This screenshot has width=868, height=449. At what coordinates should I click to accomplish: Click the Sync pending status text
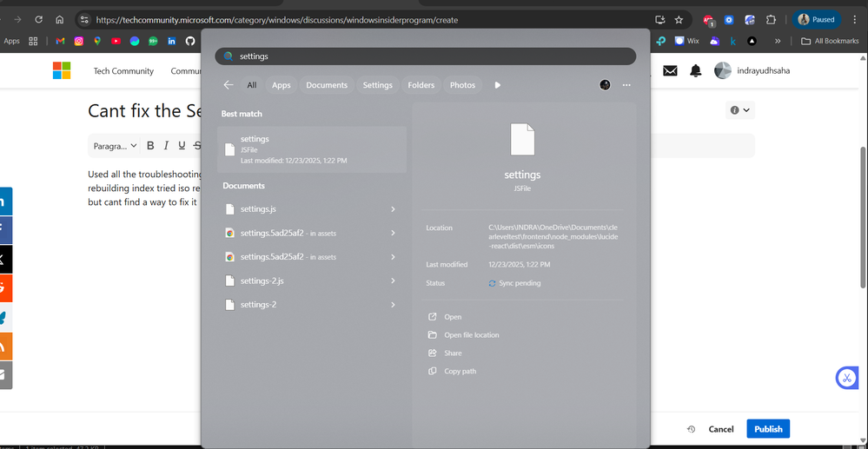(520, 283)
